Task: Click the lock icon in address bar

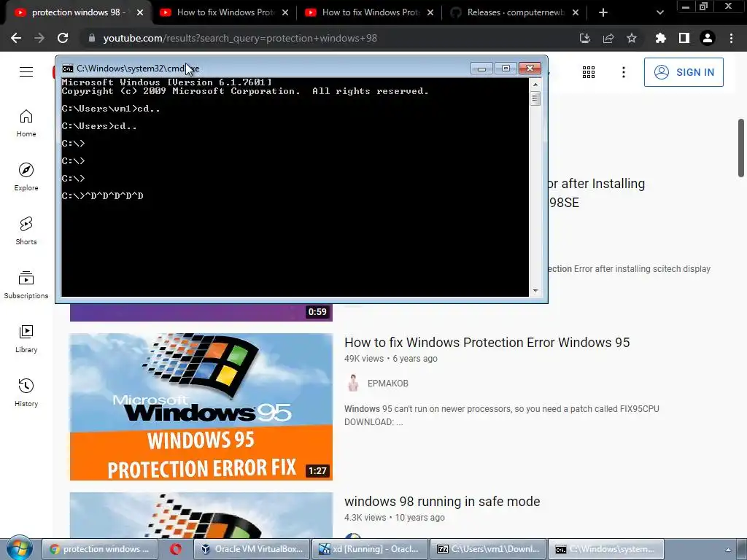Action: pyautogui.click(x=91, y=38)
